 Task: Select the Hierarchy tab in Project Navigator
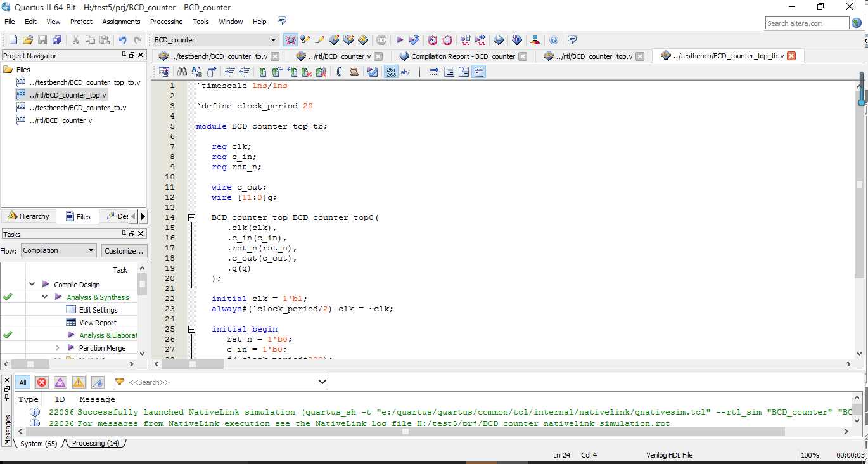pos(29,216)
